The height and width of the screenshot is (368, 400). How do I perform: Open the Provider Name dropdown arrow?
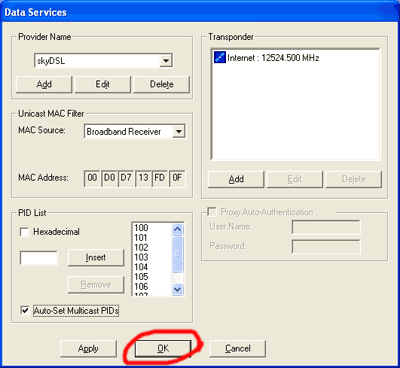pyautogui.click(x=166, y=61)
